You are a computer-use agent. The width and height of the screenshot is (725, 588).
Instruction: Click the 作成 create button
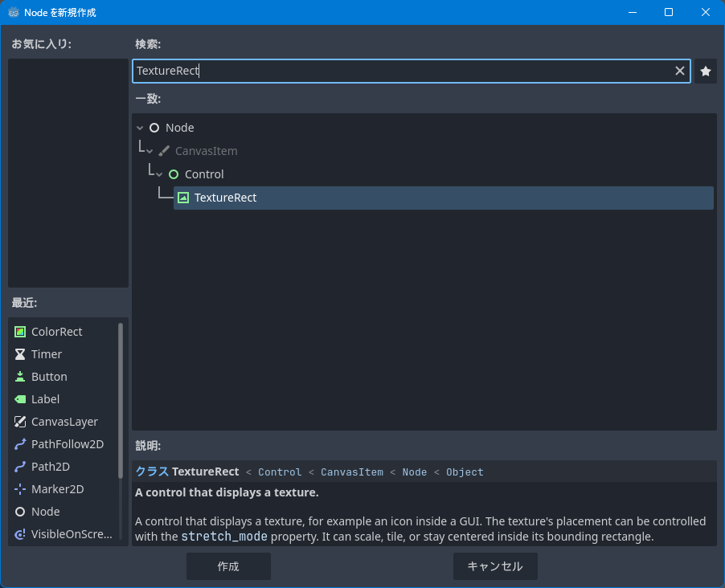(228, 566)
